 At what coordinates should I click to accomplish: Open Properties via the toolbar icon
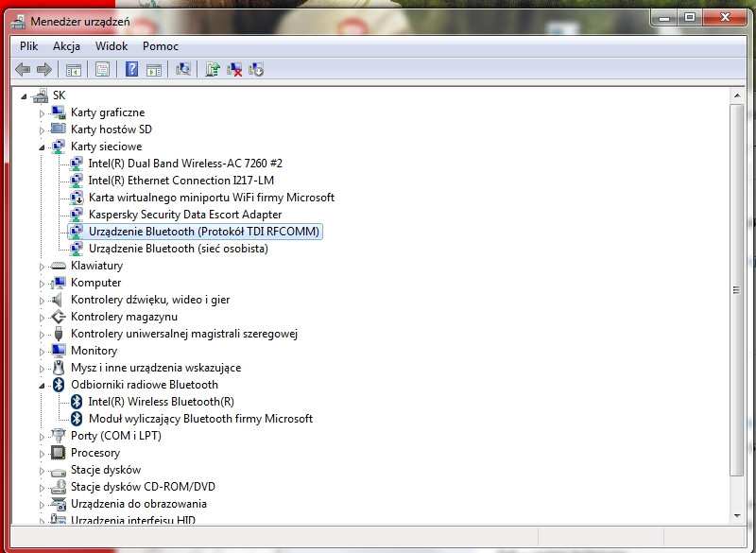click(102, 69)
